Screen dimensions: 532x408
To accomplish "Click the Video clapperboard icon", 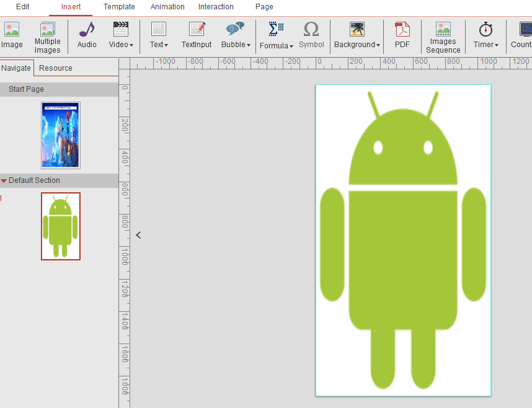I will [x=120, y=29].
